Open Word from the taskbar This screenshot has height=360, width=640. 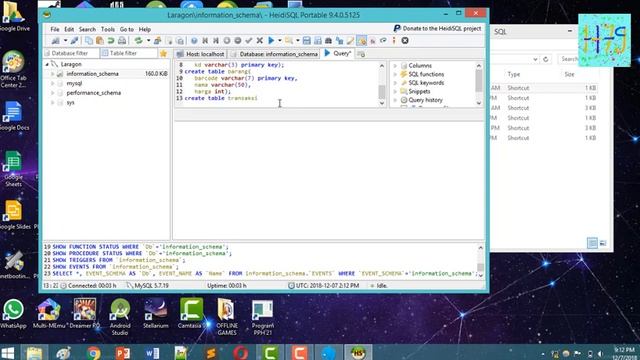click(152, 353)
